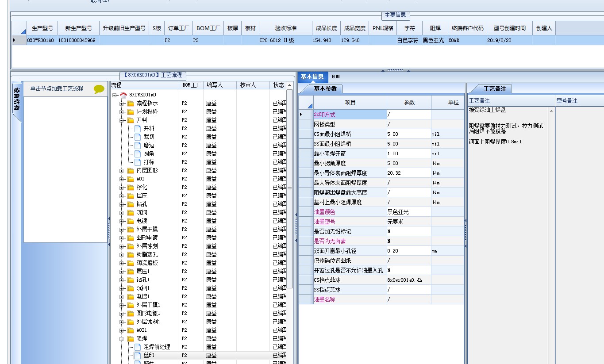Click the corner triangle of the 基本参数 grid
Image resolution: width=604 pixels, height=364 pixels.
309,106
